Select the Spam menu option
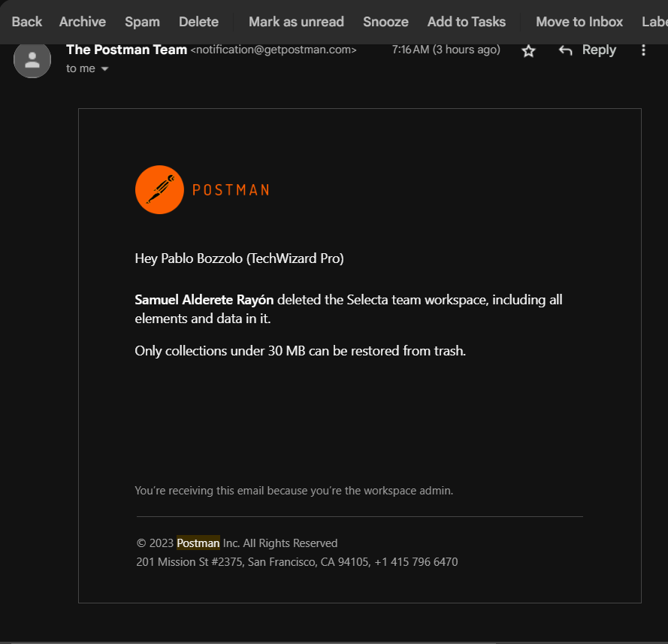 coord(142,22)
